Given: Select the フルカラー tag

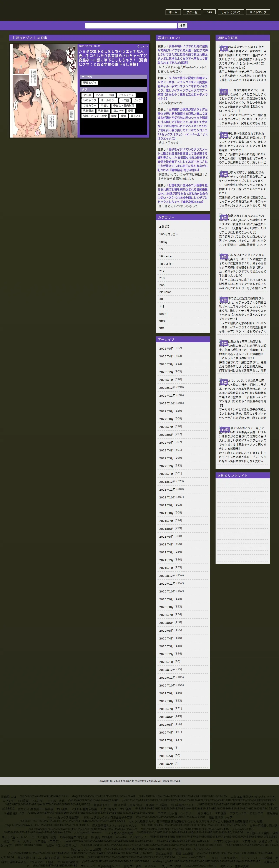Looking at the screenshot, I should 90,106.
